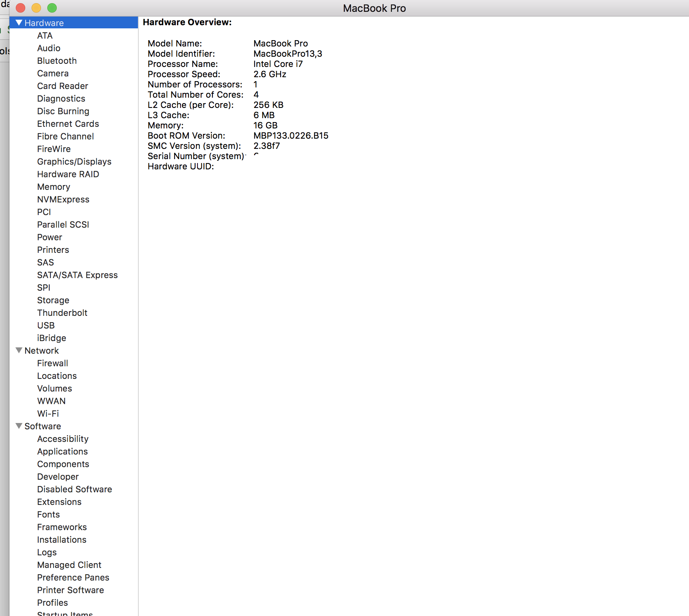Show installed Extensions

[x=59, y=502]
